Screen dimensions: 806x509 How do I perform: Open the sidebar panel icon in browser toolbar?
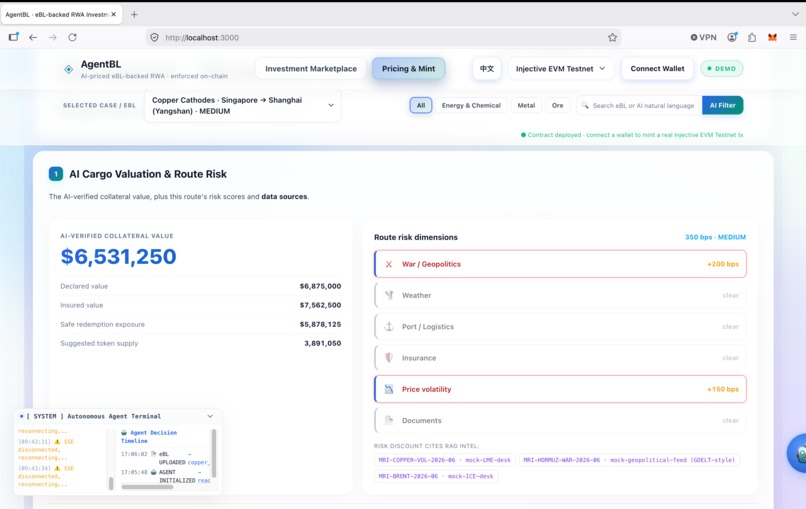[14, 37]
